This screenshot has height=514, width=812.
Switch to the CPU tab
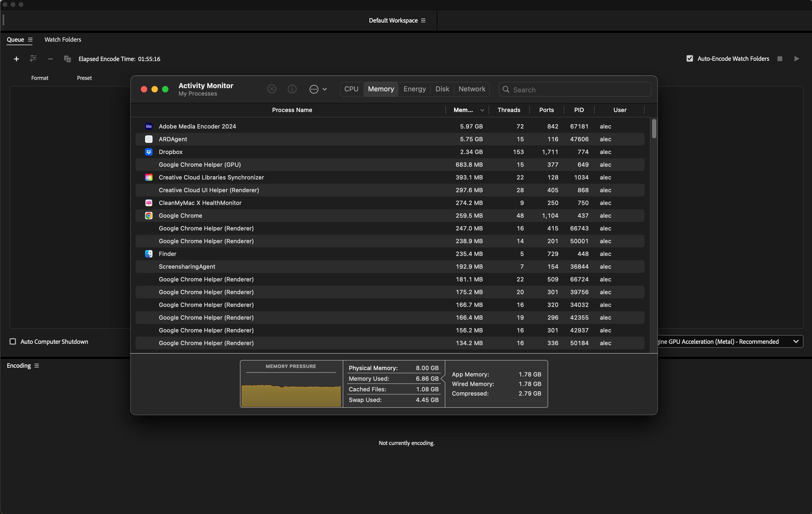[x=351, y=89]
